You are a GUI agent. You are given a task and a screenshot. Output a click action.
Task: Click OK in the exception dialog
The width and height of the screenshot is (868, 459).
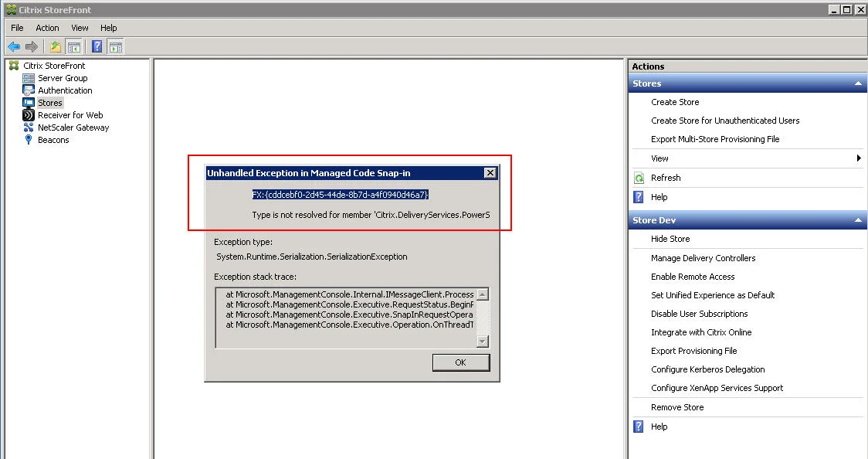coord(460,362)
